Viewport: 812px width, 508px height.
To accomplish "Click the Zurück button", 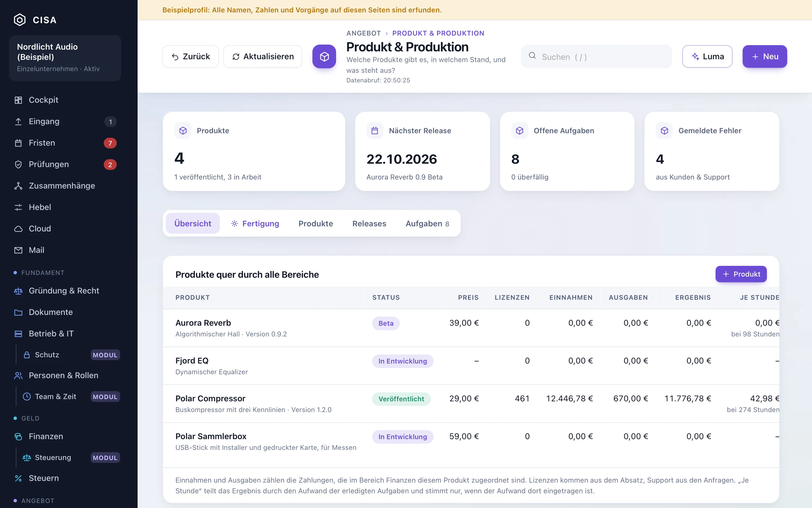I will [x=191, y=56].
